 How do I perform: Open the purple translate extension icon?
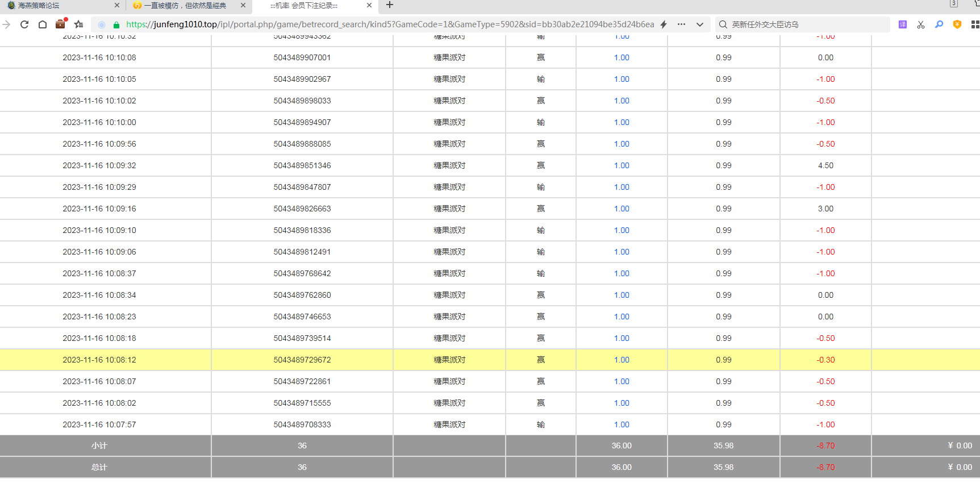click(903, 24)
